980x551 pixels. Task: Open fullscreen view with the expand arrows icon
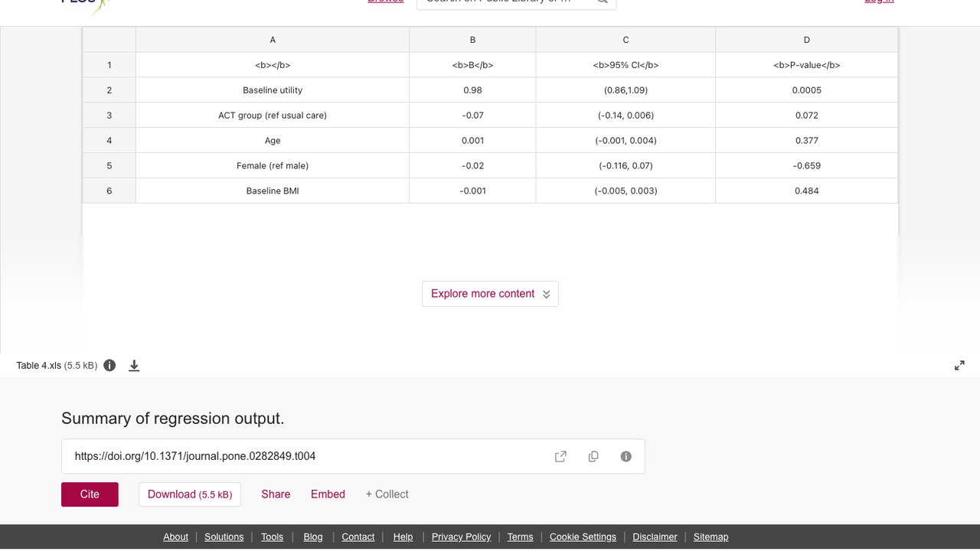[959, 366]
